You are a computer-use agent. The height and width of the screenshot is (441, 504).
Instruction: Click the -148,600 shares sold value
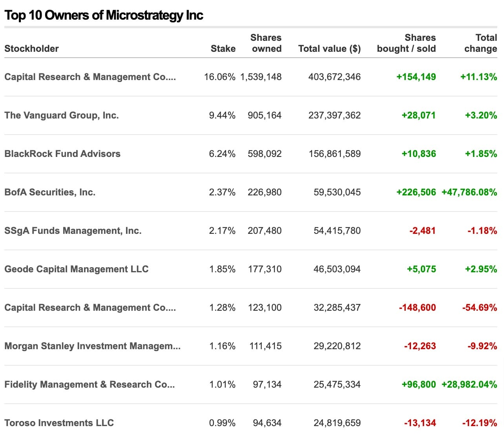pos(417,308)
